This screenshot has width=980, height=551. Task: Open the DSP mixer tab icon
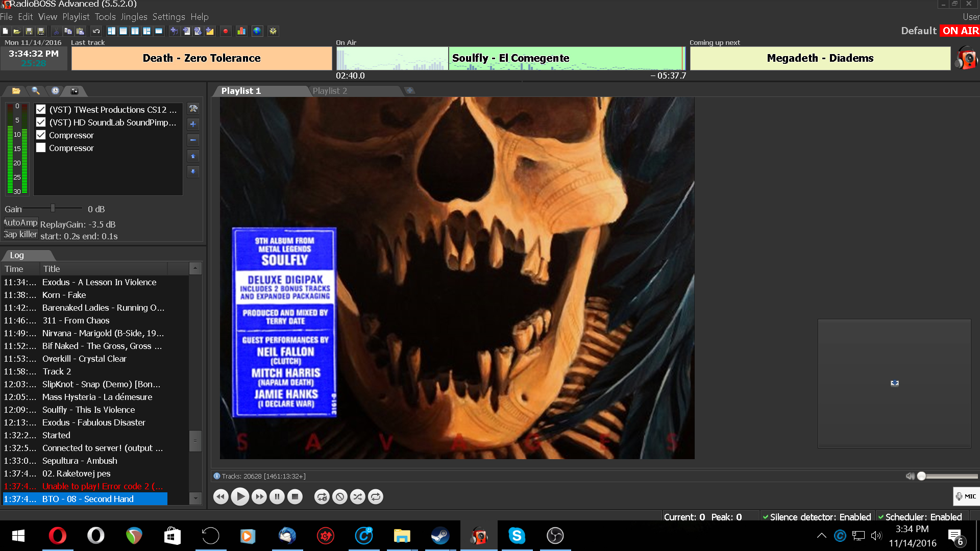pyautogui.click(x=75, y=91)
